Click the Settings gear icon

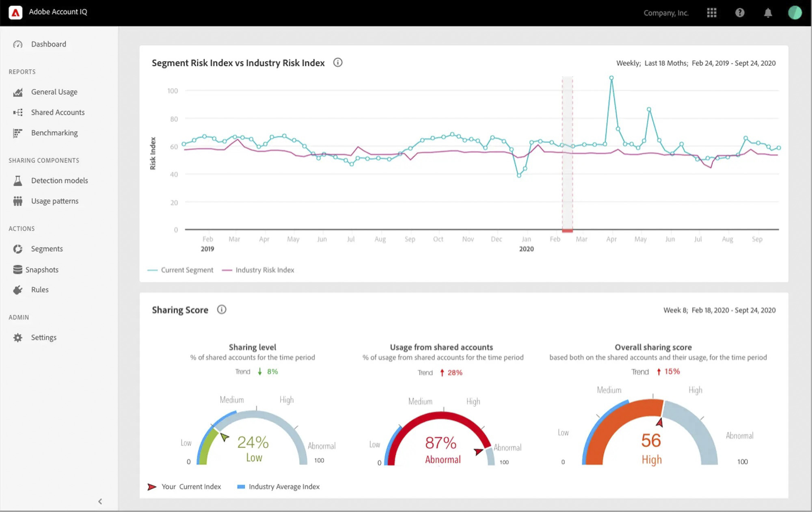click(17, 337)
